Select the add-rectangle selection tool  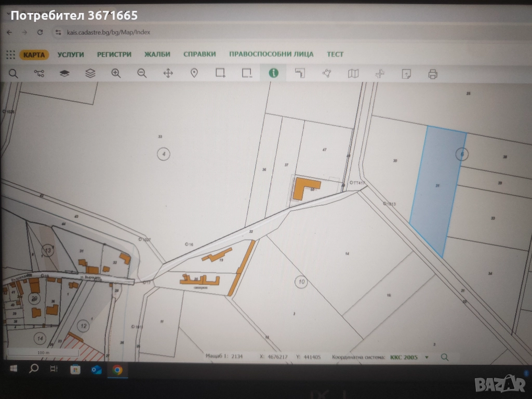tap(220, 73)
